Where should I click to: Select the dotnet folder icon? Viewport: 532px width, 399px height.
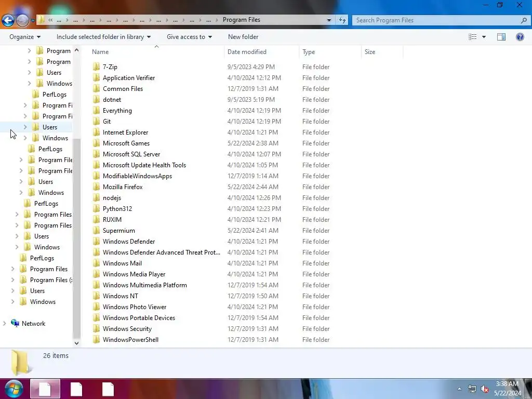point(96,100)
